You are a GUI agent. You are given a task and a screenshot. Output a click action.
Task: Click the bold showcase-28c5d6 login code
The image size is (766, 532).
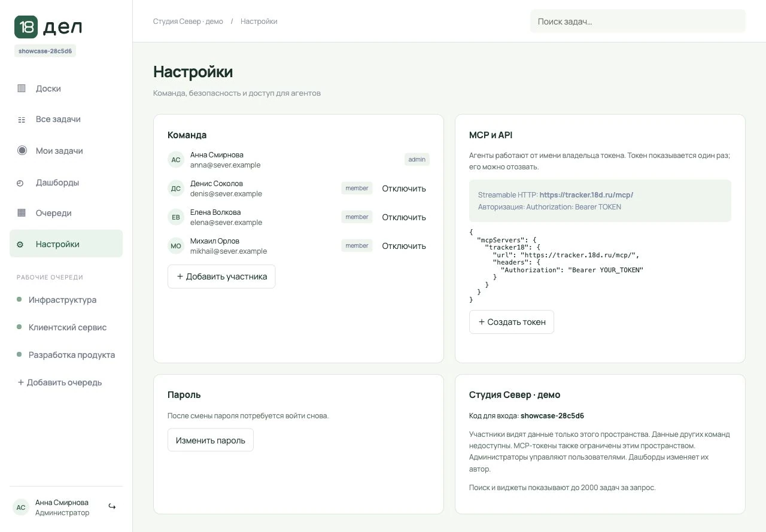click(x=552, y=415)
